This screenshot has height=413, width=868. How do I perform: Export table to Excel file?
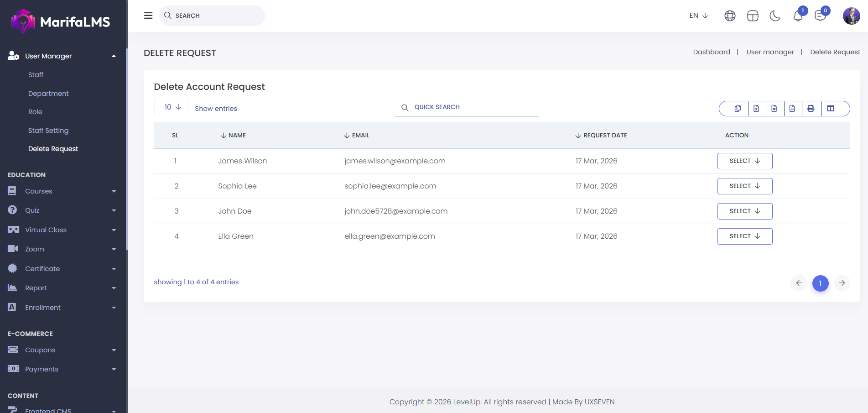click(756, 109)
